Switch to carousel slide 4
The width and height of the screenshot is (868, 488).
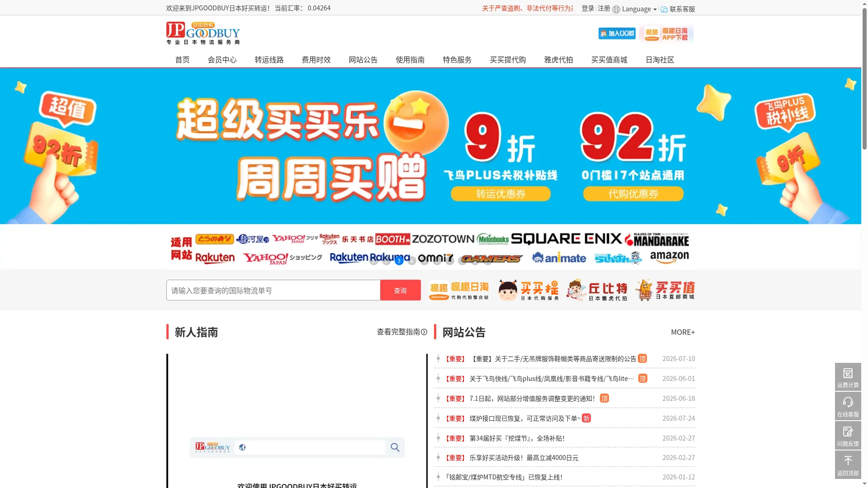click(x=411, y=261)
